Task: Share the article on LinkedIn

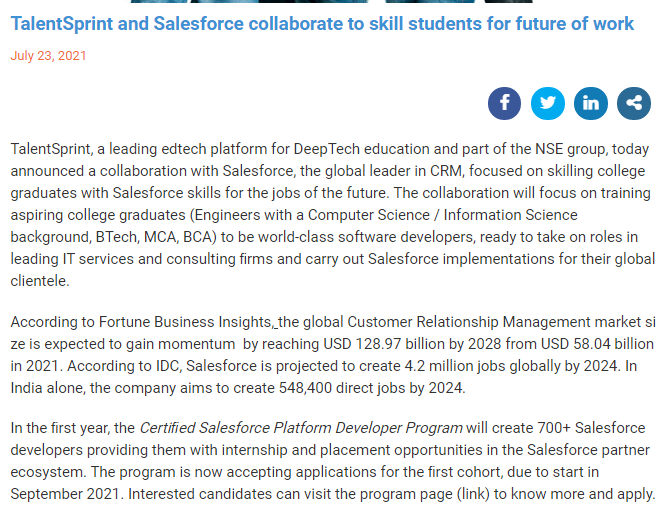Action: click(x=591, y=103)
